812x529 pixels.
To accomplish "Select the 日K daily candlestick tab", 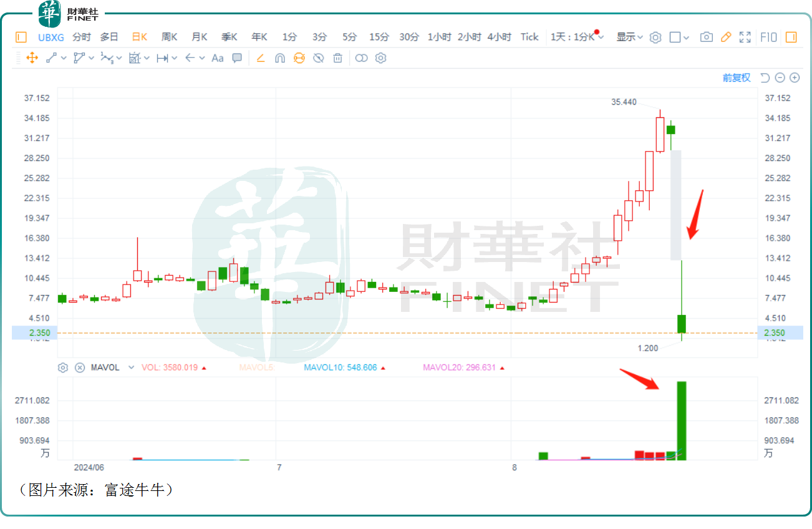I will click(139, 37).
